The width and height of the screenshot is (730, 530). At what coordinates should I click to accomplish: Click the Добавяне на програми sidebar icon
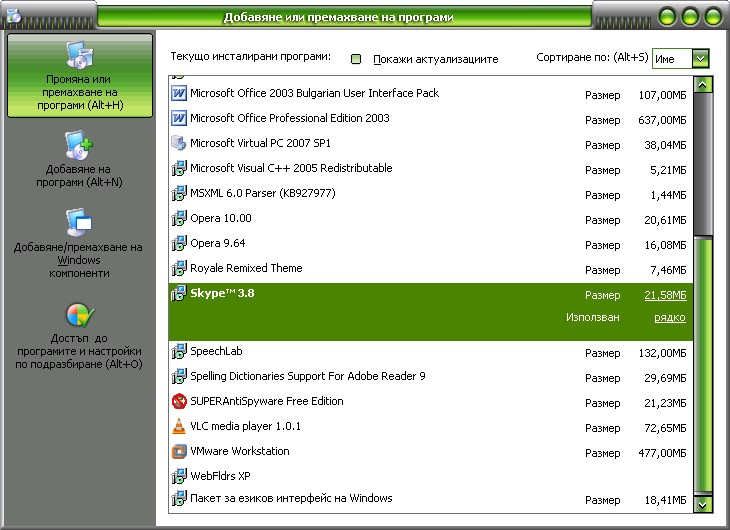(x=79, y=144)
